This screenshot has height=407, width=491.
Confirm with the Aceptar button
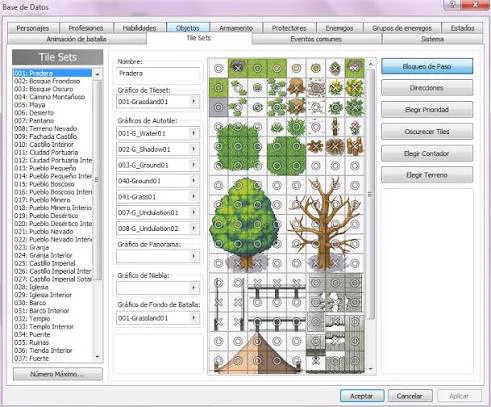coord(362,396)
